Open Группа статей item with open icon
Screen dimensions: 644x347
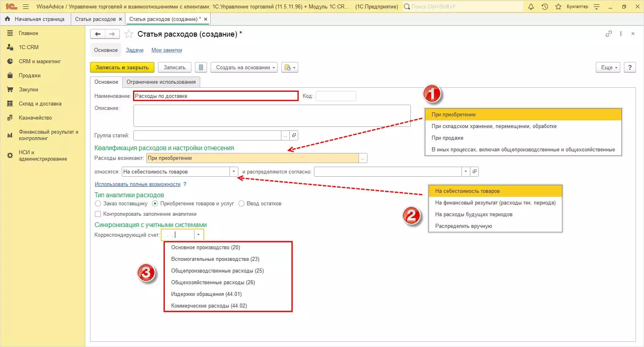[x=294, y=136]
